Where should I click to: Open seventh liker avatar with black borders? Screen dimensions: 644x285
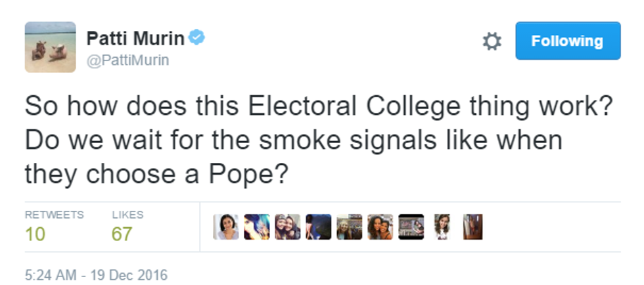[x=411, y=227]
